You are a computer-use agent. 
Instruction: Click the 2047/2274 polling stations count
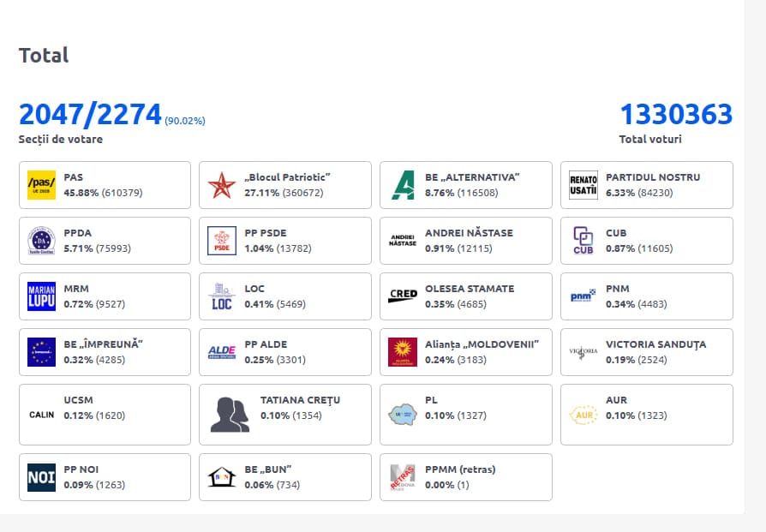[90, 114]
